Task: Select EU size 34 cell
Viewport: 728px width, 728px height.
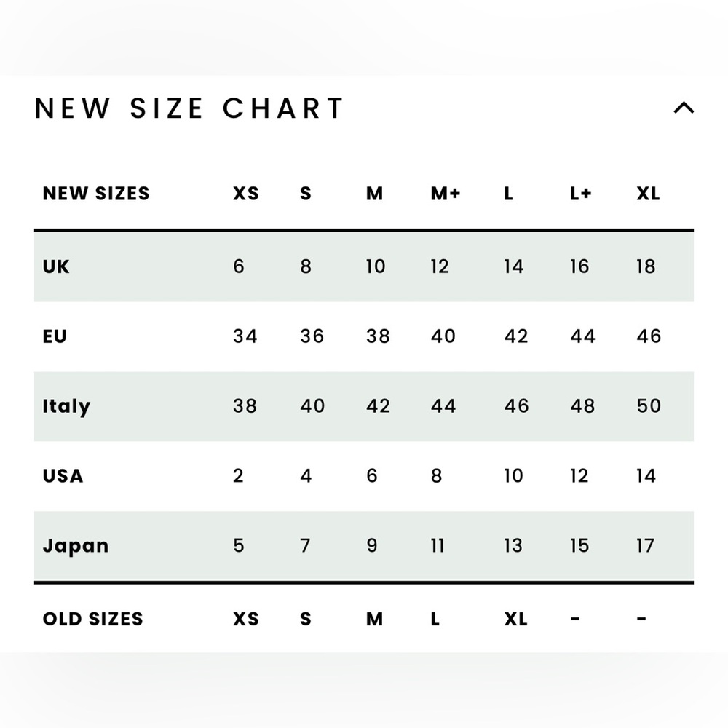Action: pos(245,336)
